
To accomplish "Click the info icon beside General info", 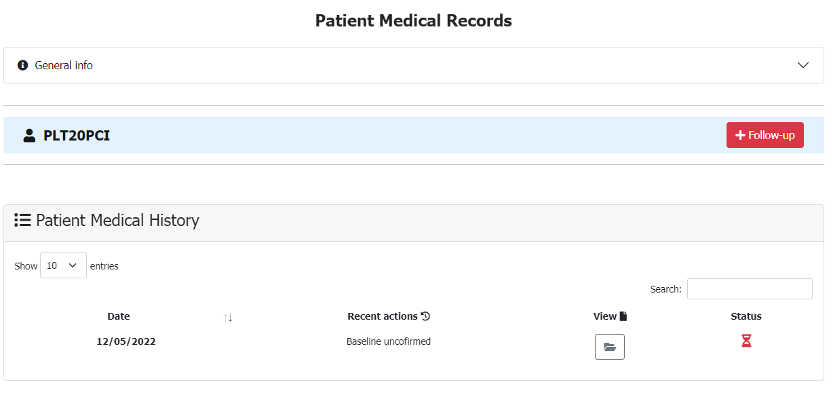I will pos(22,65).
